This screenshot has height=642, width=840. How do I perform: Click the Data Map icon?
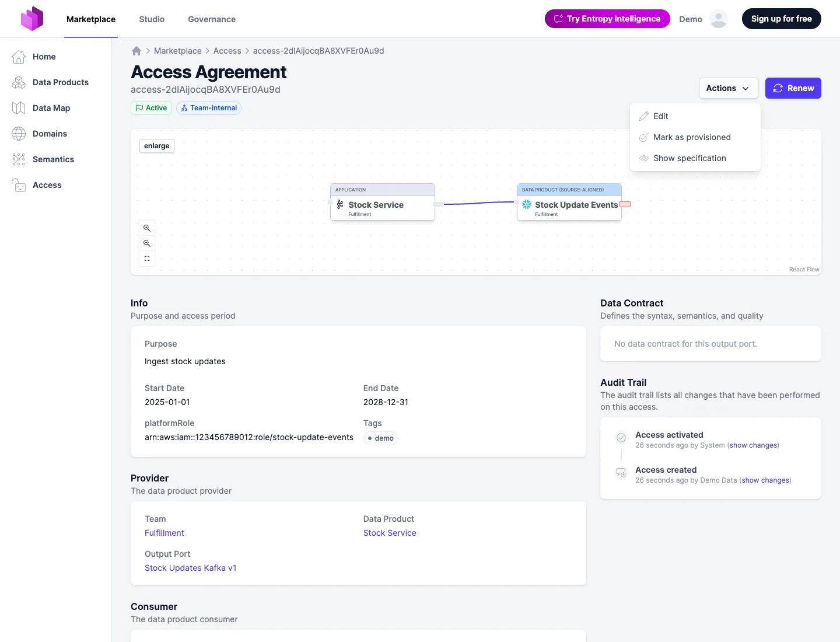tap(19, 108)
